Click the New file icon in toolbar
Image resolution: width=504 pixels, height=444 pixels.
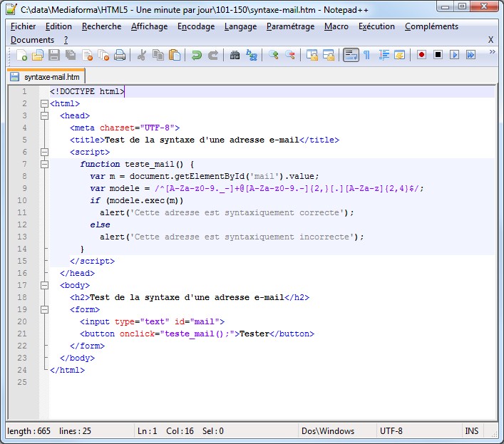(21, 55)
